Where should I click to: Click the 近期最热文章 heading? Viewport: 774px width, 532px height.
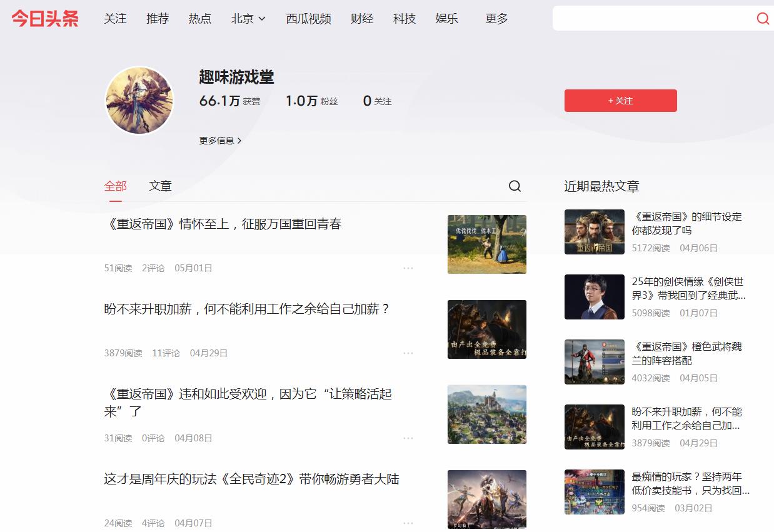(601, 186)
